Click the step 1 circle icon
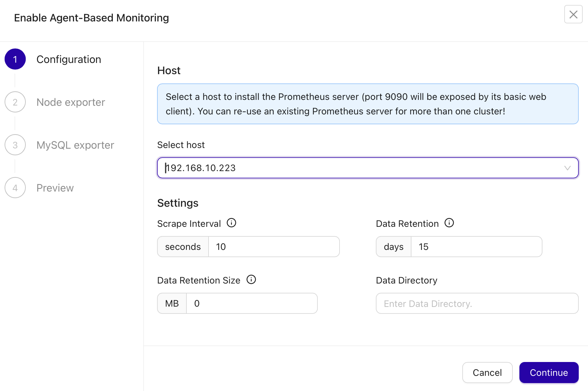The height and width of the screenshot is (391, 588). 15,59
